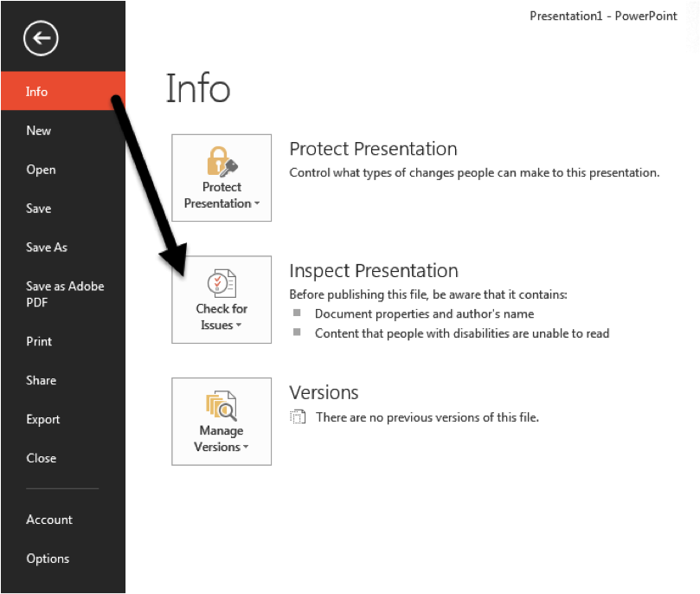Select Save As in the sidebar
This screenshot has height=594, width=700.
(47, 248)
